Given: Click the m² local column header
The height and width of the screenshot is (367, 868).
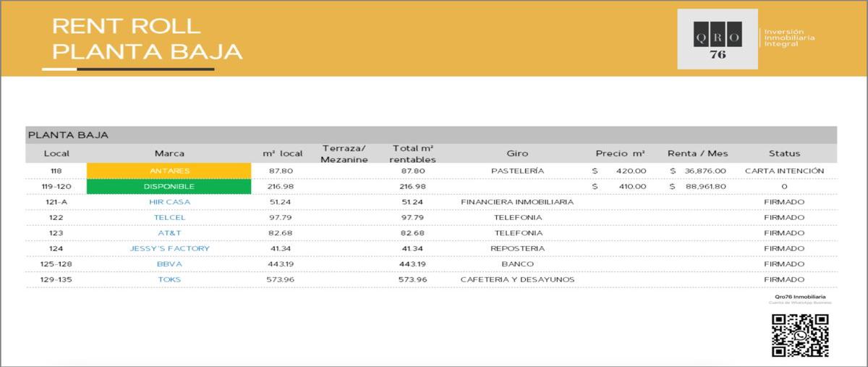Looking at the screenshot, I should pos(282,153).
